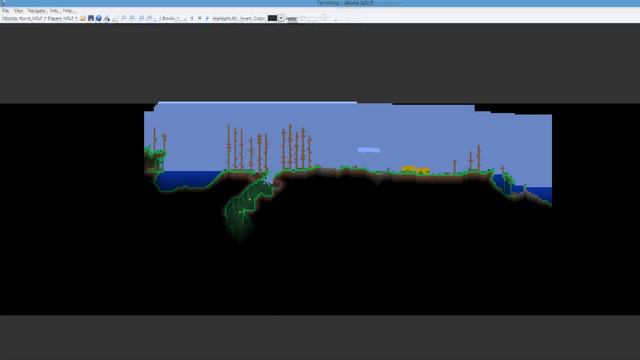640x360 pixels.
Task: Click the printer toolbar icon
Action: [x=107, y=18]
